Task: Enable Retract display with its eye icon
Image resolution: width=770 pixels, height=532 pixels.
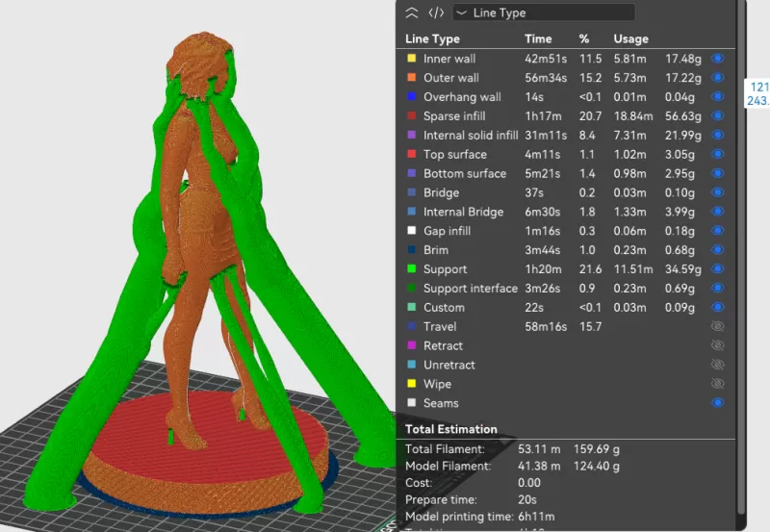Action: 717,346
